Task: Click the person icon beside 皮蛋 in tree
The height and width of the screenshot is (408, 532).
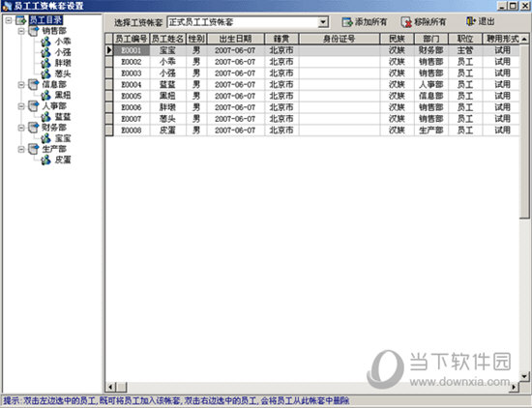Action: 45,160
